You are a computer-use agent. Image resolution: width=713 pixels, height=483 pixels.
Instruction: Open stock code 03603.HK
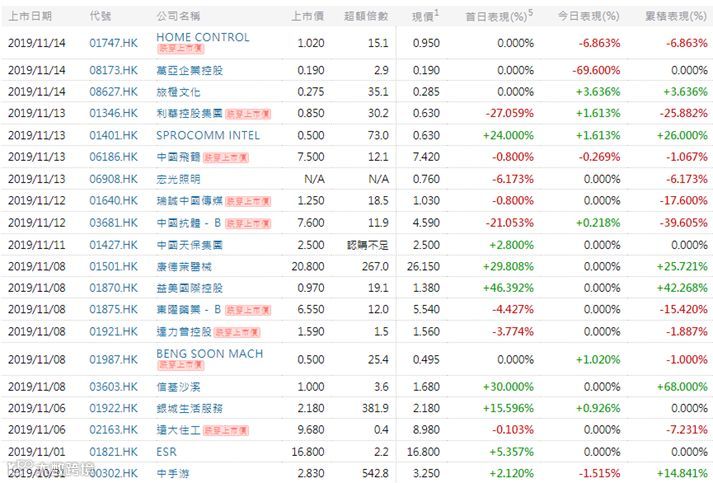coord(114,387)
